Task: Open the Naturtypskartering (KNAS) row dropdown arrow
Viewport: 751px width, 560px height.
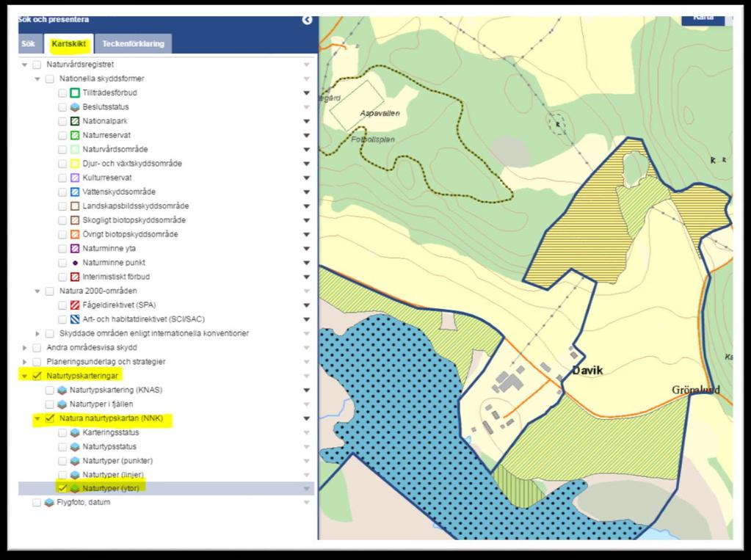Action: [x=307, y=390]
